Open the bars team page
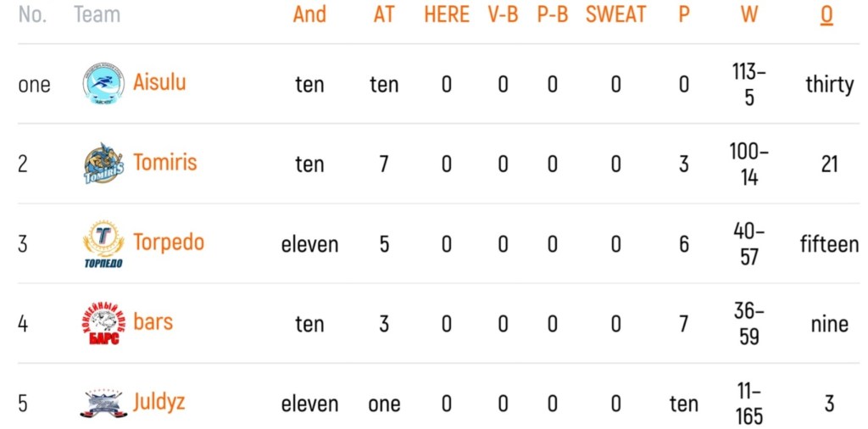Image resolution: width=868 pixels, height=429 pixels. pyautogui.click(x=153, y=322)
